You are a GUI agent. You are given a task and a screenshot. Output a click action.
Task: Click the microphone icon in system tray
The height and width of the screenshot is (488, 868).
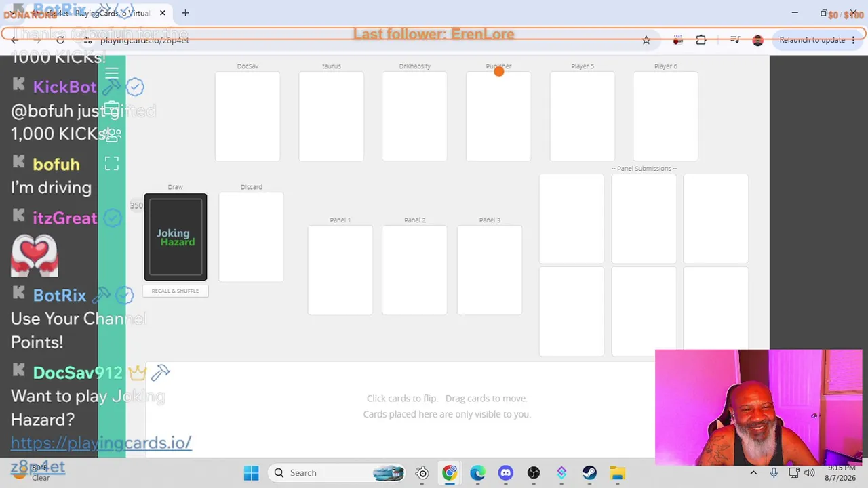click(774, 473)
